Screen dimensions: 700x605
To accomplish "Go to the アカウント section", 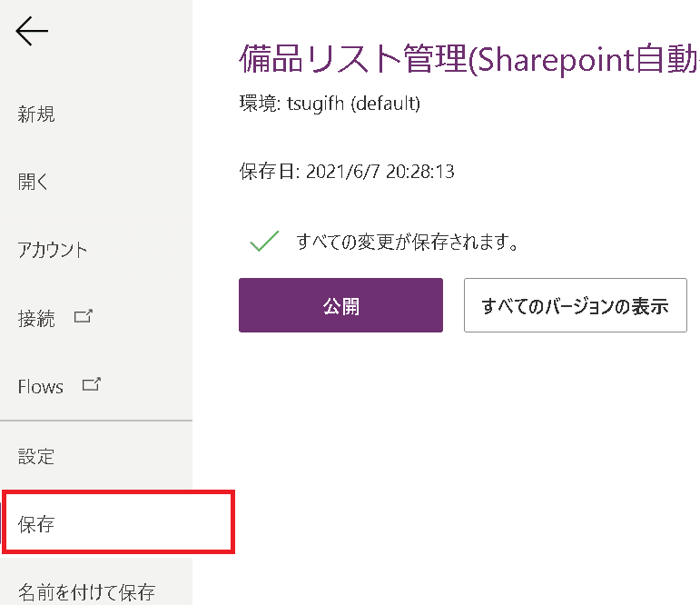I will 53,250.
